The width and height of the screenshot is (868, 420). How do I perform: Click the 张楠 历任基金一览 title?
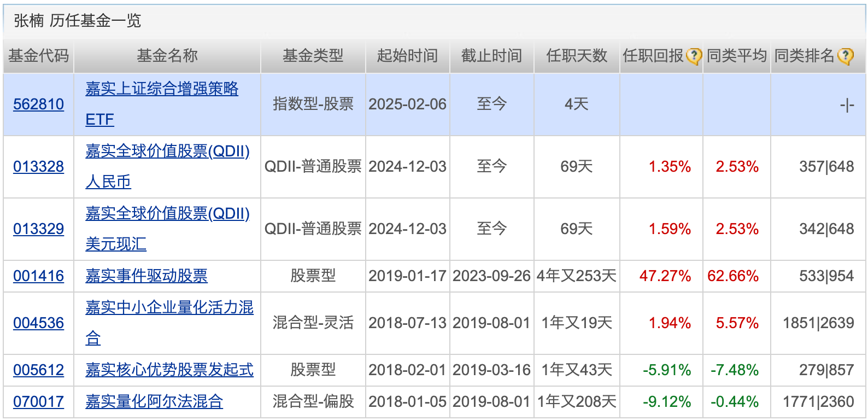coord(77,21)
